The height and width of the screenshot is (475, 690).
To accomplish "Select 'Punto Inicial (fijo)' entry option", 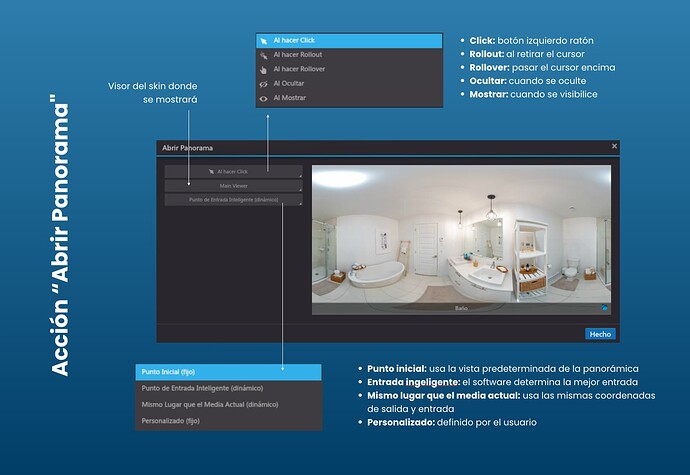I will 228,372.
